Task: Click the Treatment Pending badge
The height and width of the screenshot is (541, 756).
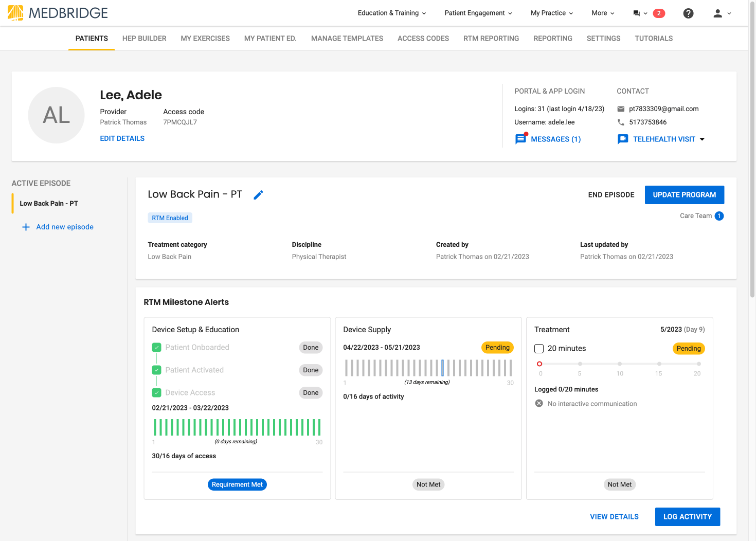Action: point(689,349)
